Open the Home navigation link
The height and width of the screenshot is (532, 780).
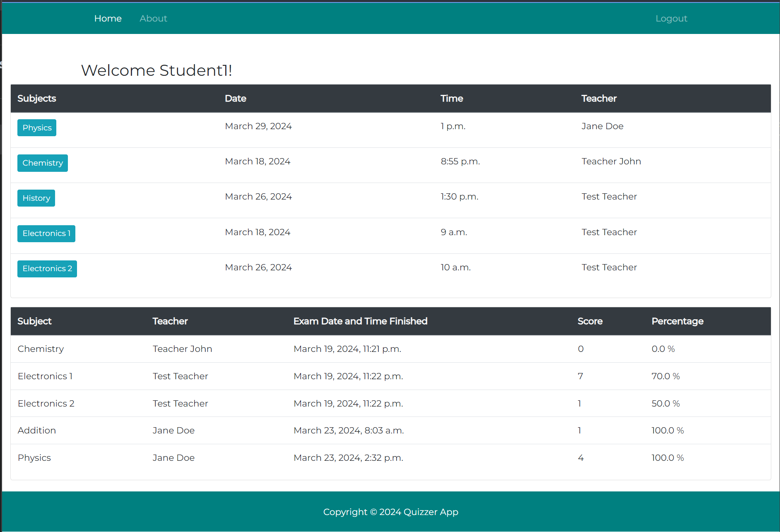tap(108, 19)
